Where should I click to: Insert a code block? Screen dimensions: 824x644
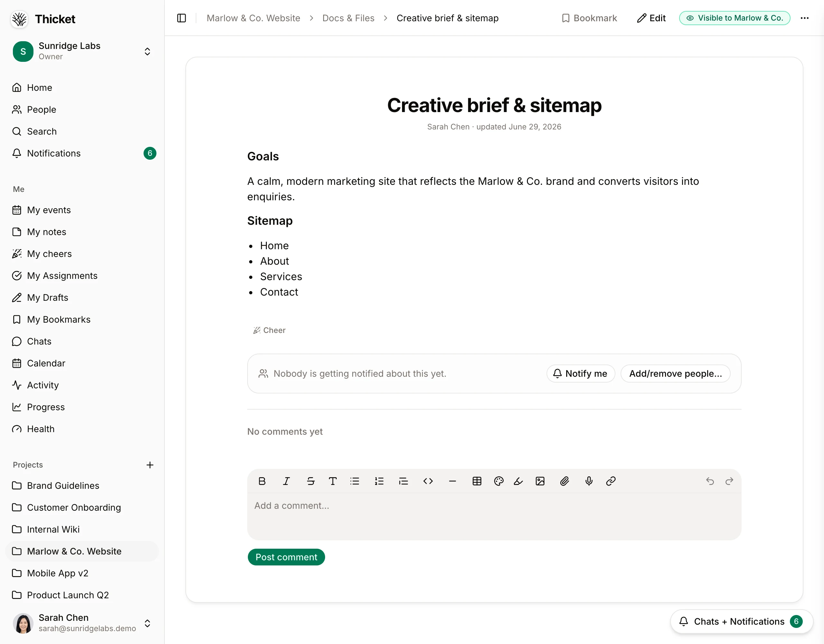pyautogui.click(x=428, y=481)
